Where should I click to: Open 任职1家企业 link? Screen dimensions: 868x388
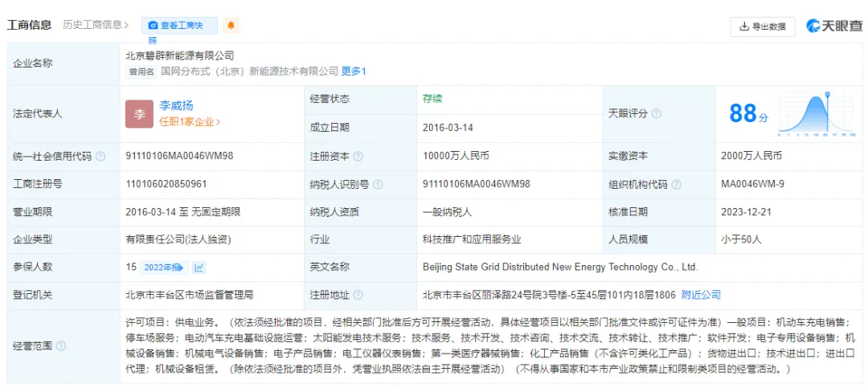coord(190,122)
